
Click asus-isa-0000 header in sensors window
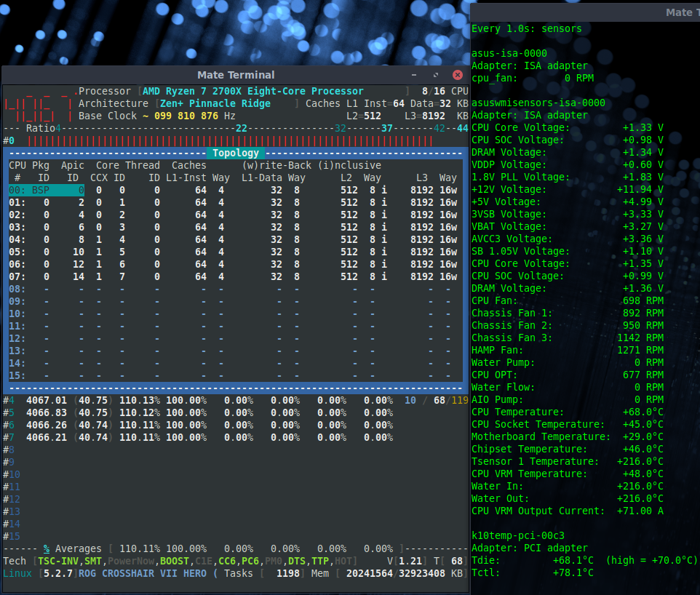[509, 54]
